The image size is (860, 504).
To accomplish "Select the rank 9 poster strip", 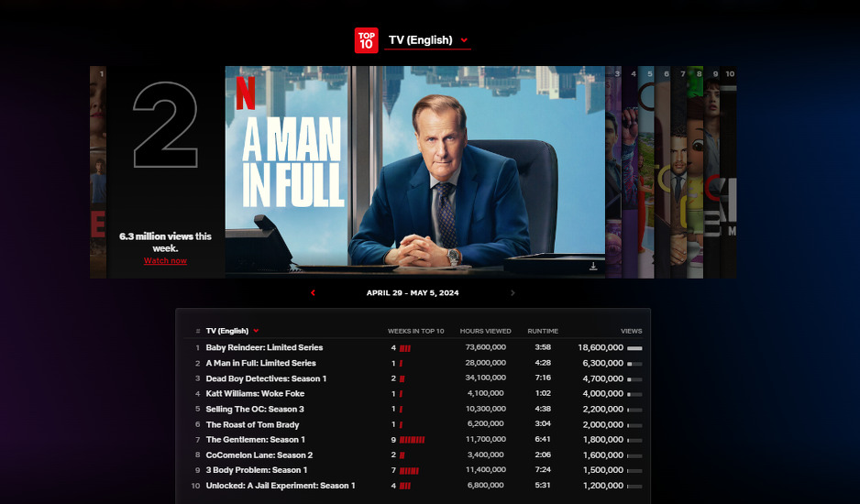I will click(x=711, y=171).
